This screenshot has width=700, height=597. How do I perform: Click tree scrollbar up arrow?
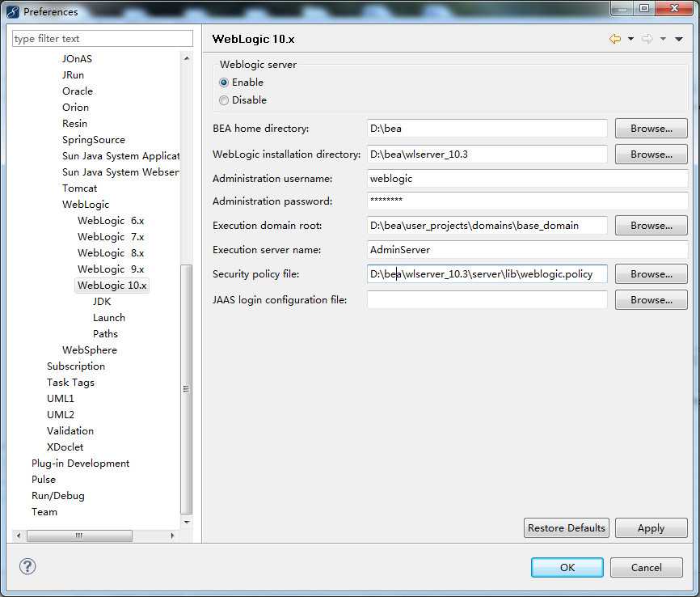pyautogui.click(x=187, y=58)
